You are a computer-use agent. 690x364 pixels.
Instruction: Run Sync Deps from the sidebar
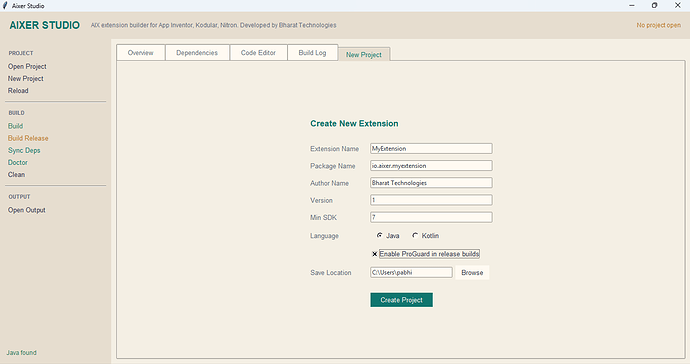(x=24, y=150)
